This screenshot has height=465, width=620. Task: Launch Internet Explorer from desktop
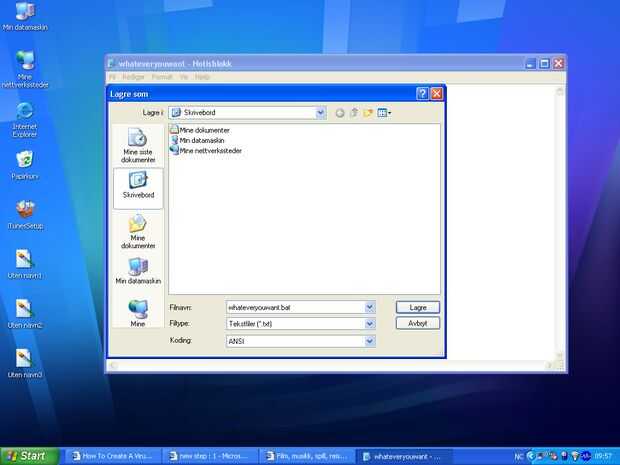[25, 119]
